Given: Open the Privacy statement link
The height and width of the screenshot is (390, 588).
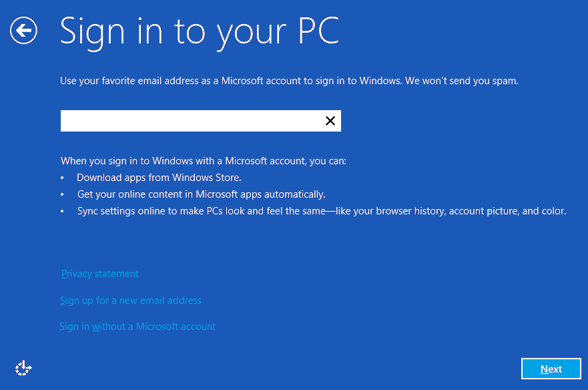Looking at the screenshot, I should click(x=99, y=274).
